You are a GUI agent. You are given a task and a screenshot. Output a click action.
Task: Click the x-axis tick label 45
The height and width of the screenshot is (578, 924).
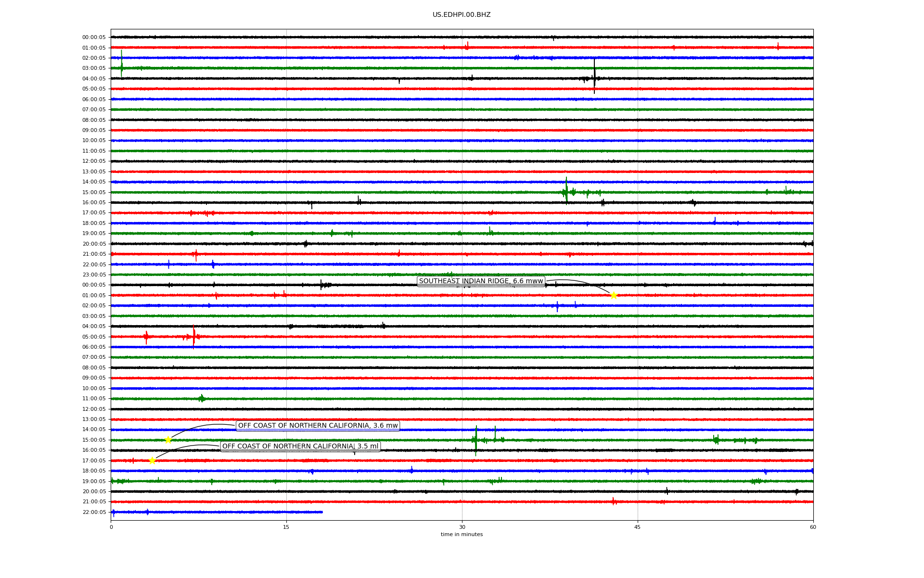coord(638,527)
